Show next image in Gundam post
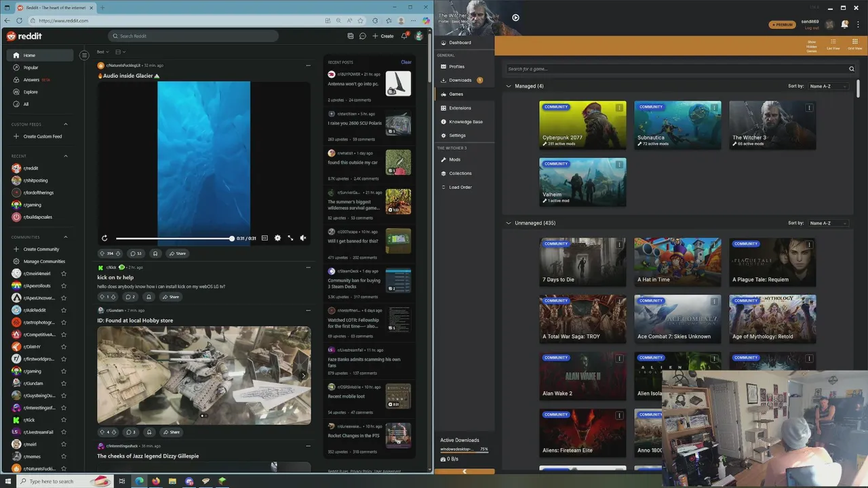 (x=303, y=375)
